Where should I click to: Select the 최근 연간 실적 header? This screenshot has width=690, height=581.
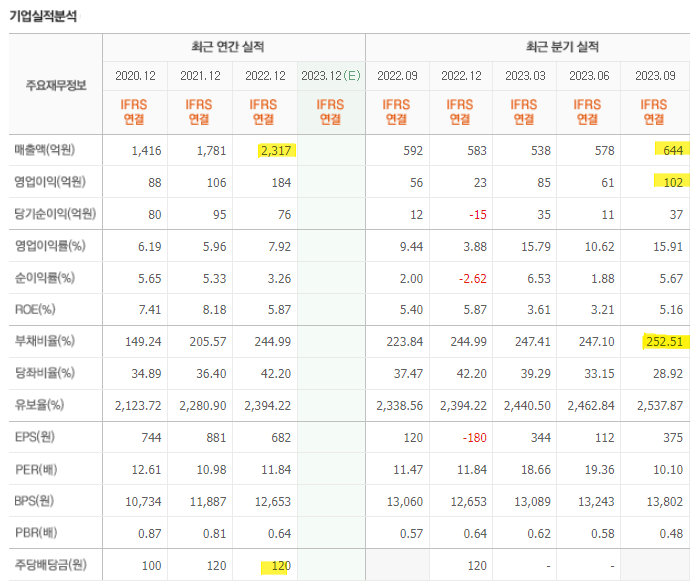[x=228, y=47]
